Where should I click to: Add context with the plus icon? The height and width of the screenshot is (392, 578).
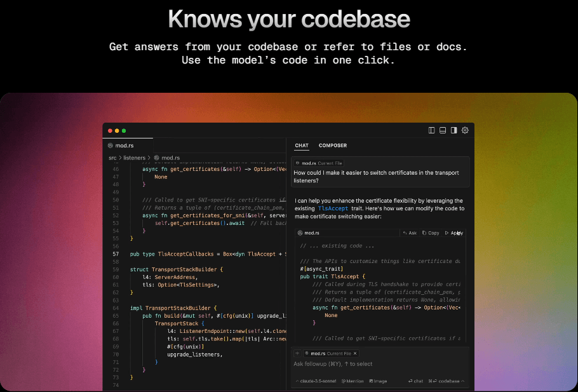pyautogui.click(x=297, y=353)
